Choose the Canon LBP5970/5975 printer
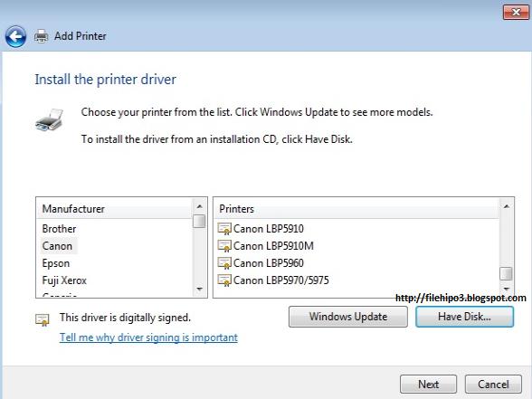This screenshot has width=532, height=399. (x=280, y=280)
